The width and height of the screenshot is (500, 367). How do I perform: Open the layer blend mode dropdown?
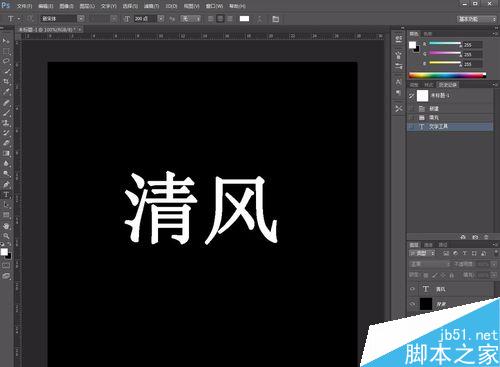point(430,264)
